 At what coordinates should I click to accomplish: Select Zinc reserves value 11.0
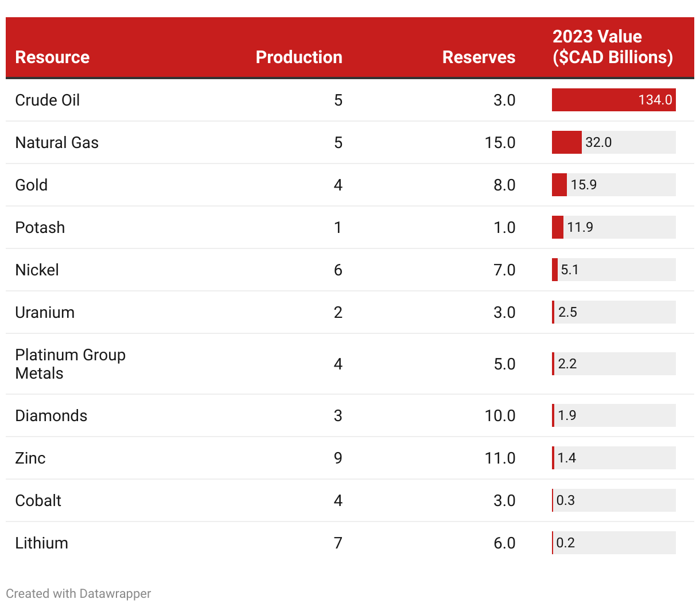pyautogui.click(x=500, y=458)
